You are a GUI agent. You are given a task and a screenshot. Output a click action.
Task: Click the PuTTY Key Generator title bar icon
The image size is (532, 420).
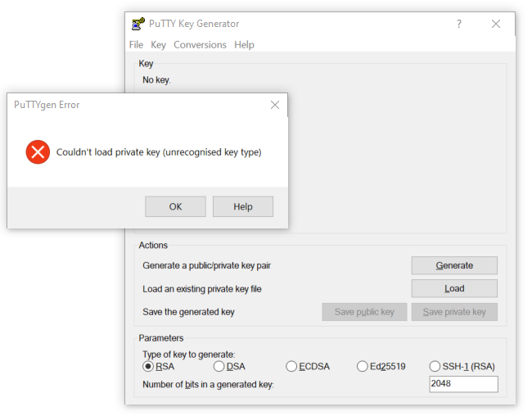point(138,24)
